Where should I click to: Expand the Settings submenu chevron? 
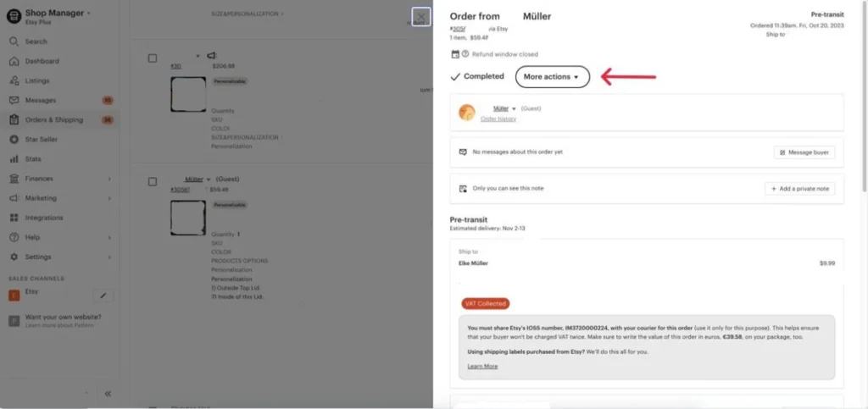[x=109, y=257]
